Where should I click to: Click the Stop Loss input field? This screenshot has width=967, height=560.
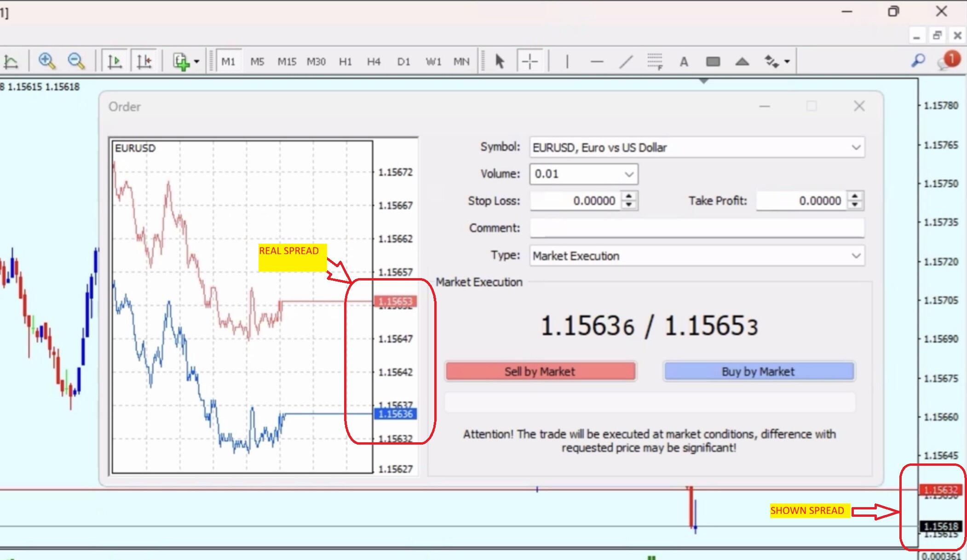[x=575, y=201]
